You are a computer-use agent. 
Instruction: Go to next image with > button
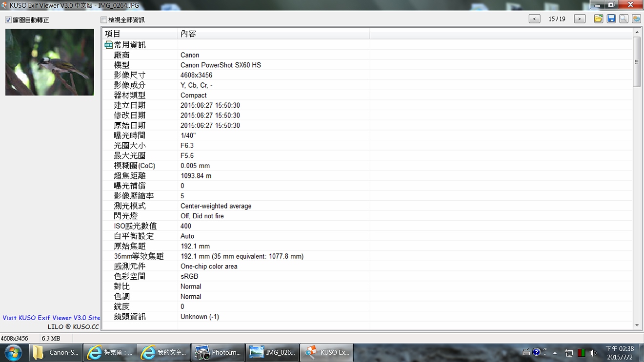click(x=580, y=19)
